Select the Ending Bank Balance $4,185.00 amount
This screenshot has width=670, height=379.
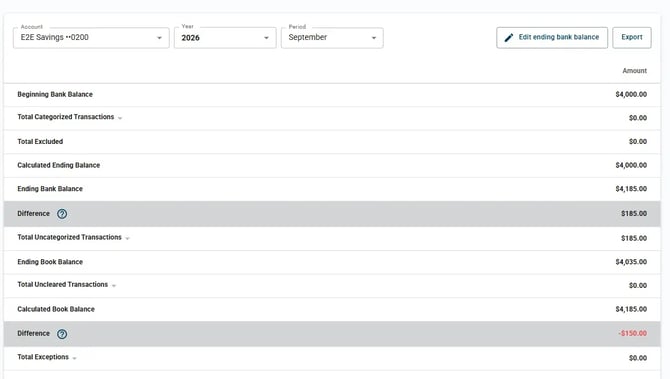(631, 188)
